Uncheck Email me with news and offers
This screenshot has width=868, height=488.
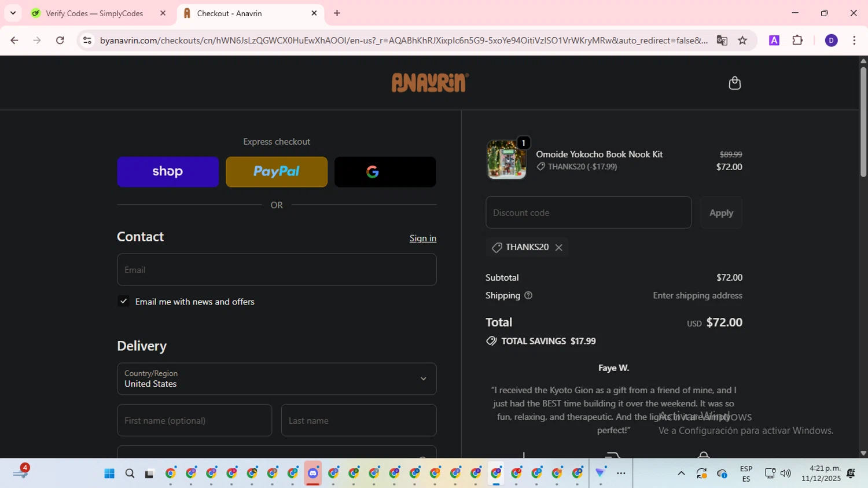coord(123,301)
